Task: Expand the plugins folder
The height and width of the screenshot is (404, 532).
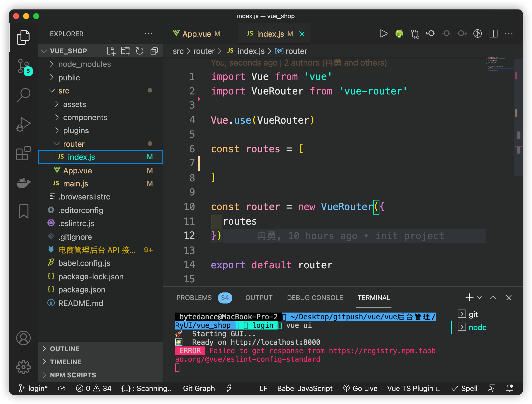Action: (x=100, y=131)
